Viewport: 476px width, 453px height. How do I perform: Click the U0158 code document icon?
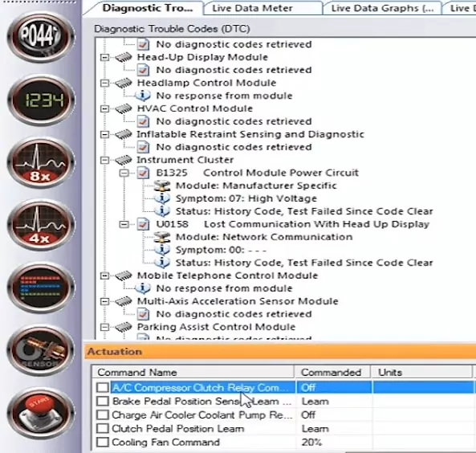point(143,224)
